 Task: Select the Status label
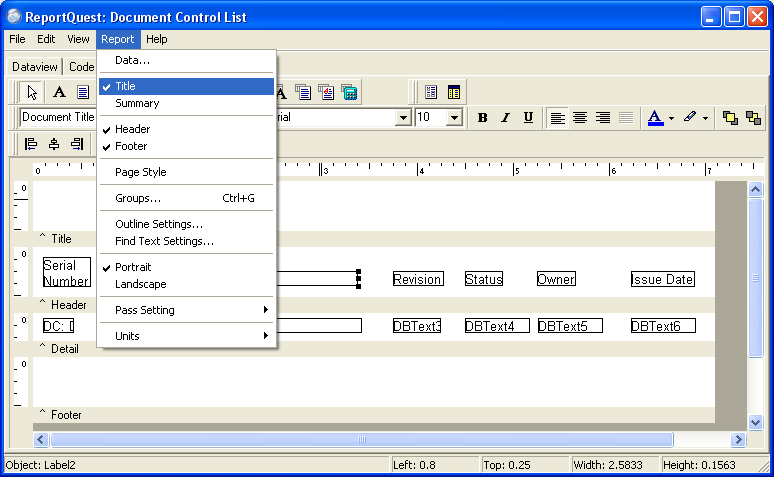pos(484,279)
